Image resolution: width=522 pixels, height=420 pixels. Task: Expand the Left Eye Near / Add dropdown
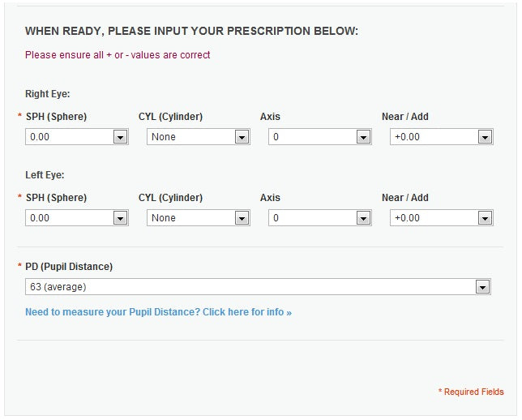click(x=441, y=218)
